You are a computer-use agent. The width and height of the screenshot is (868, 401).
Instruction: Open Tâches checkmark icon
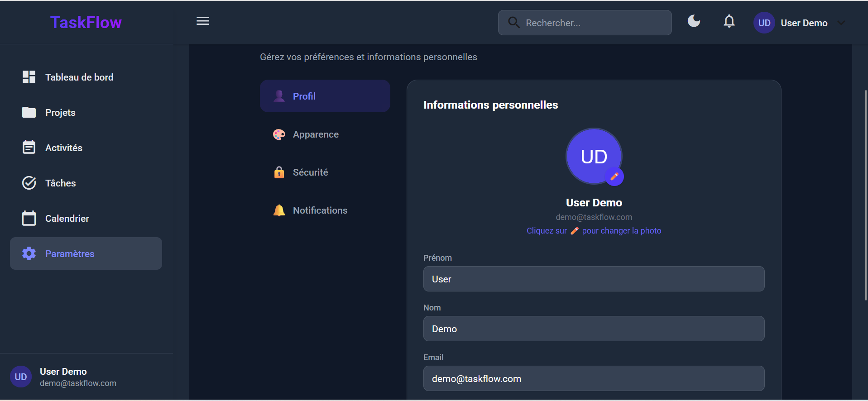(29, 183)
